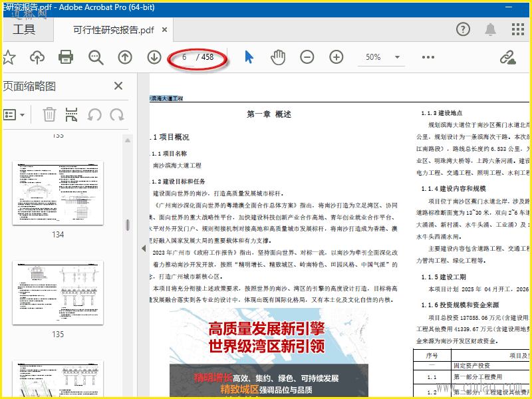
Task: Click heading 1.1.5 建设工期
Action: pos(444,277)
